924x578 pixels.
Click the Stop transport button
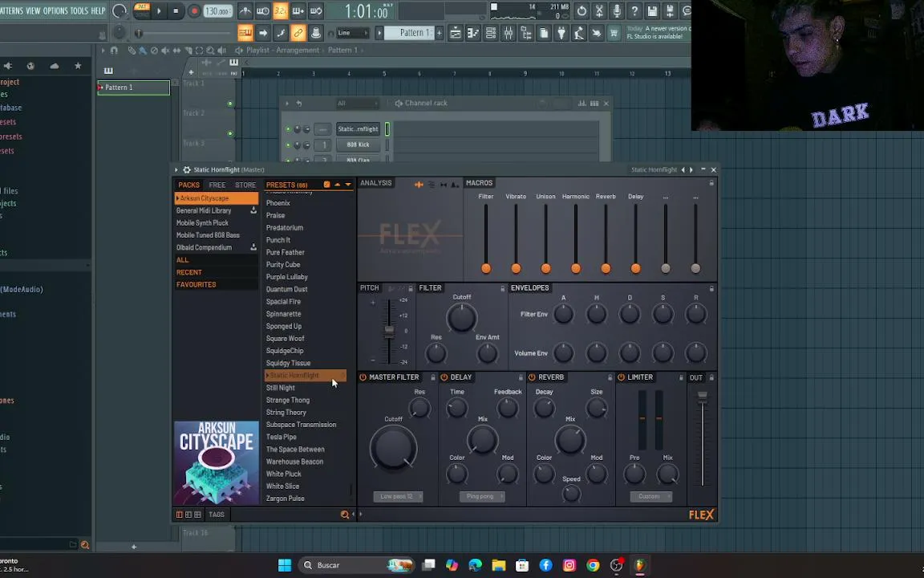176,10
